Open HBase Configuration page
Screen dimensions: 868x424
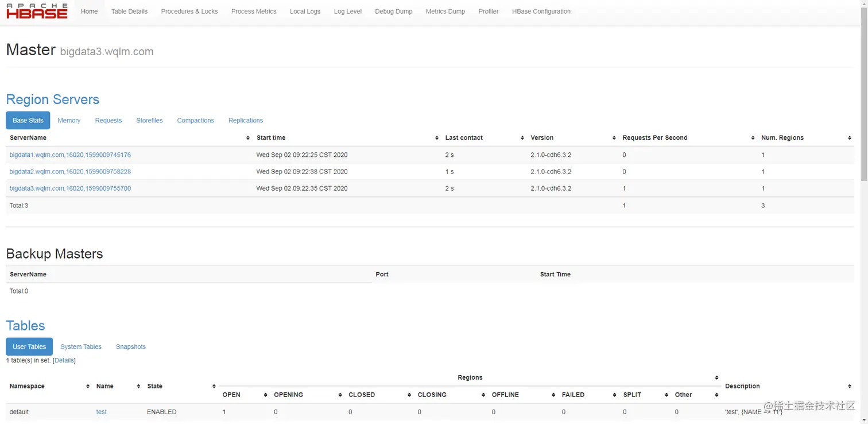coord(541,11)
